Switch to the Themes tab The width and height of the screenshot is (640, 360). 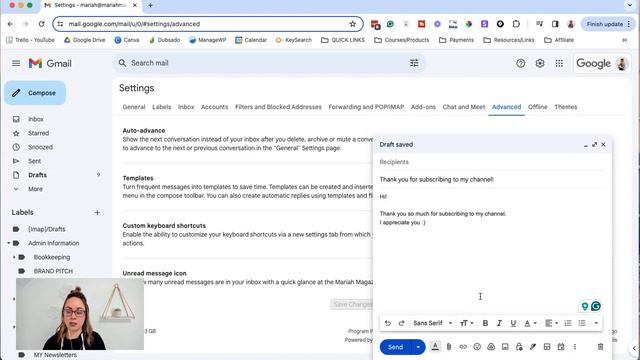pos(565,107)
